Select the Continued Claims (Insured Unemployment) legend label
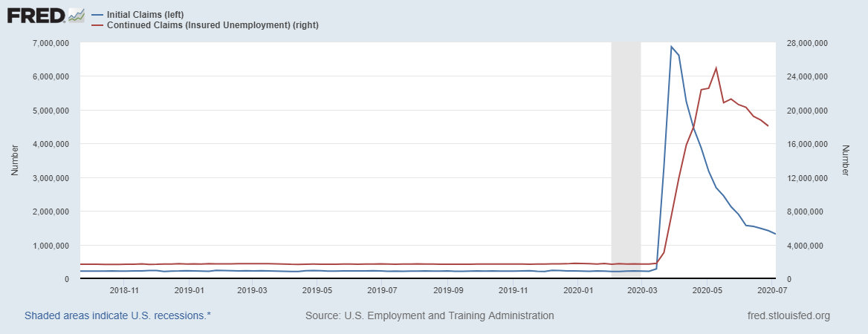 coord(213,25)
